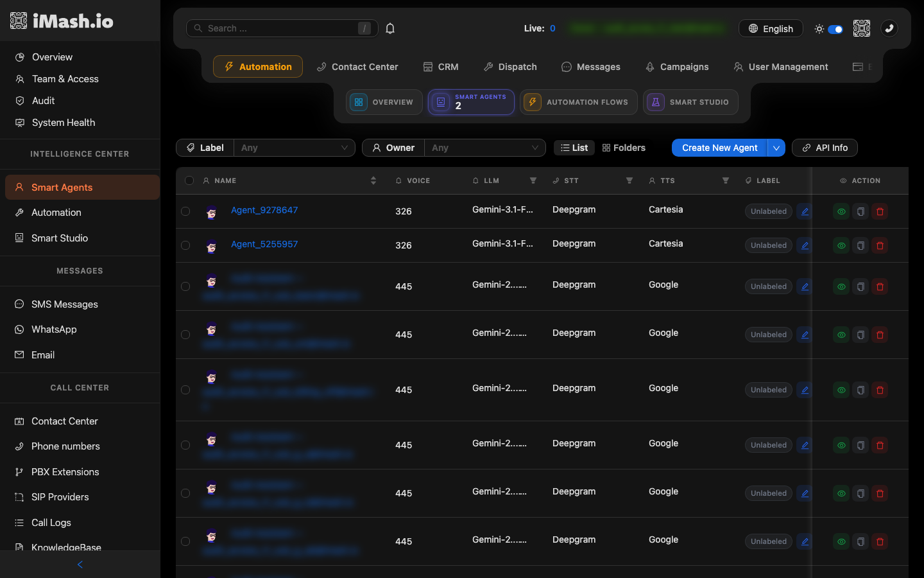
Task: Open the English language selector
Action: (x=771, y=28)
